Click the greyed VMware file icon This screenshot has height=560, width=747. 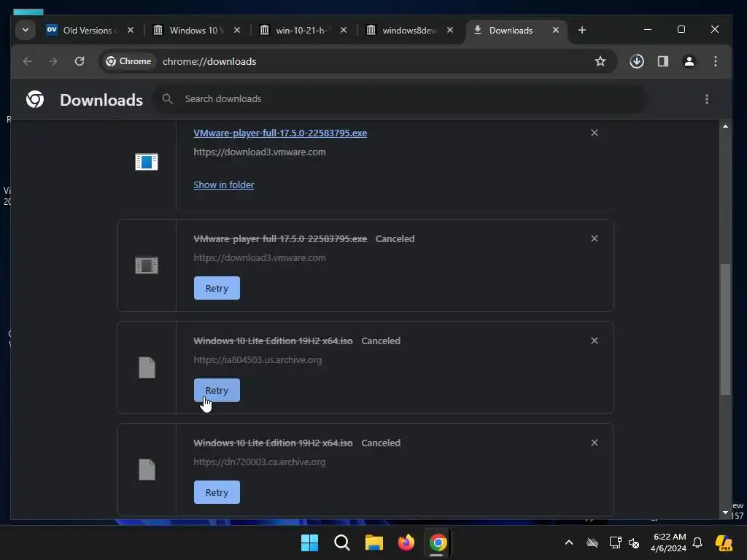(x=146, y=265)
